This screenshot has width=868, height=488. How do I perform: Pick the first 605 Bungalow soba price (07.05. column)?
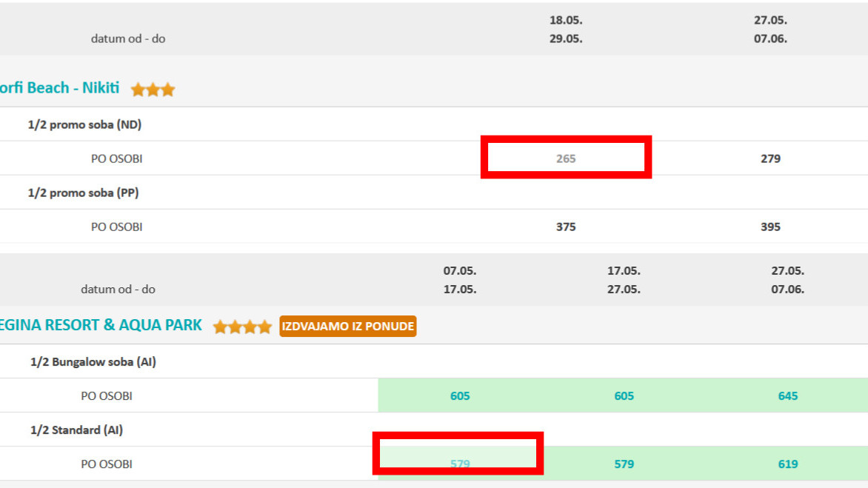(460, 396)
